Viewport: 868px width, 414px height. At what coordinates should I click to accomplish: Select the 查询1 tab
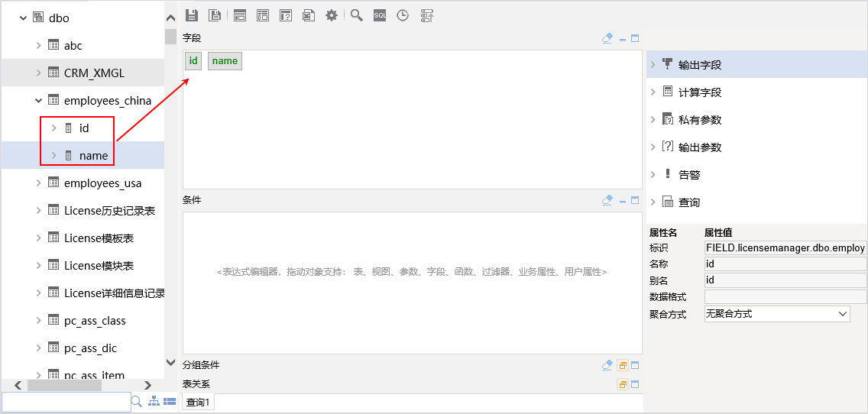click(x=198, y=403)
